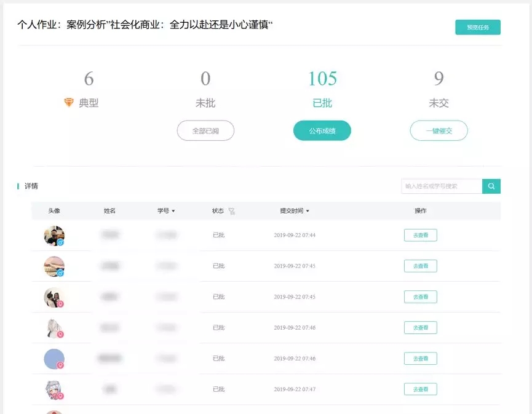
Task: Click the anime avatar in sixth row
Action: [54, 389]
